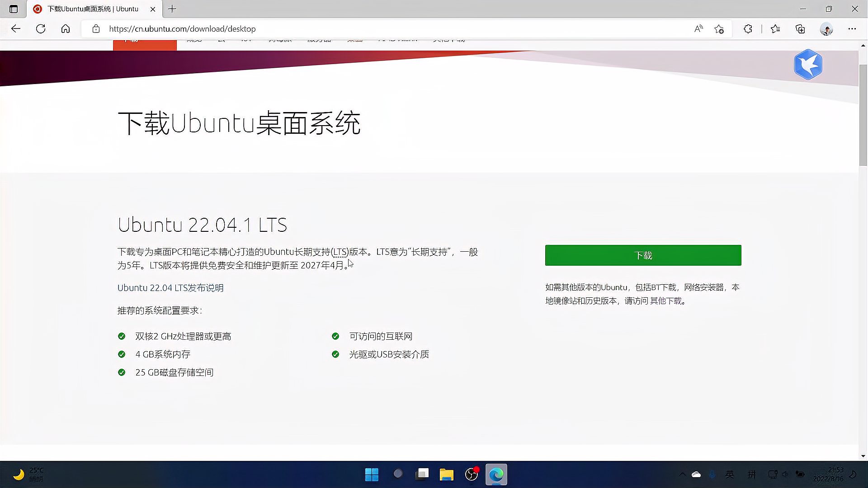Image resolution: width=868 pixels, height=488 pixels.
Task: Click the lock icon before the URL
Action: pos(96,28)
